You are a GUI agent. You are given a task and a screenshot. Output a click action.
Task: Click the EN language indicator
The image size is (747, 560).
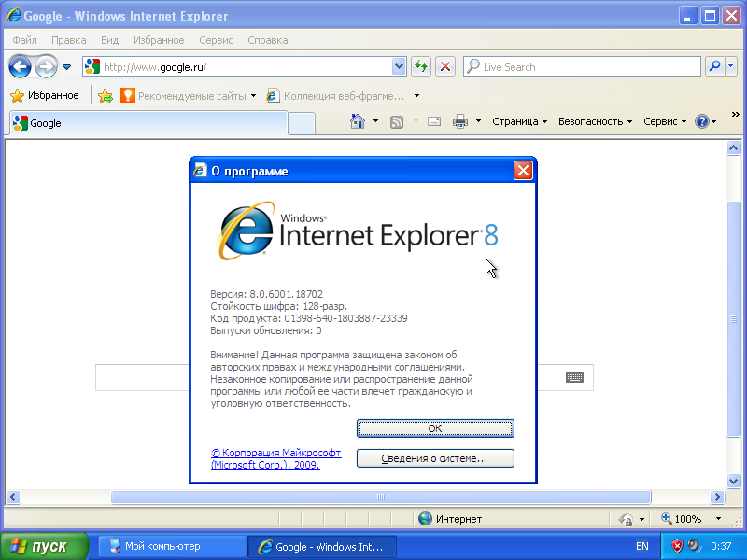[642, 546]
